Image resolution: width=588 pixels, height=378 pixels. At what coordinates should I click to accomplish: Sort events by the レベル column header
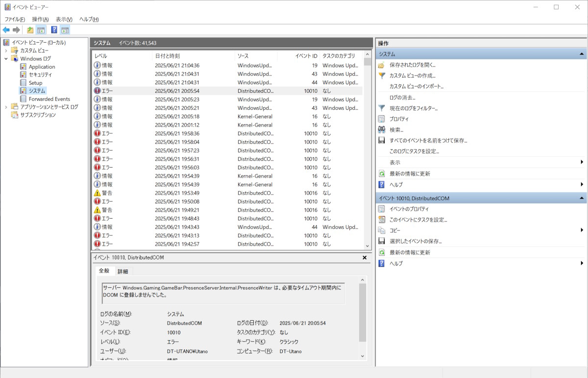(x=122, y=56)
